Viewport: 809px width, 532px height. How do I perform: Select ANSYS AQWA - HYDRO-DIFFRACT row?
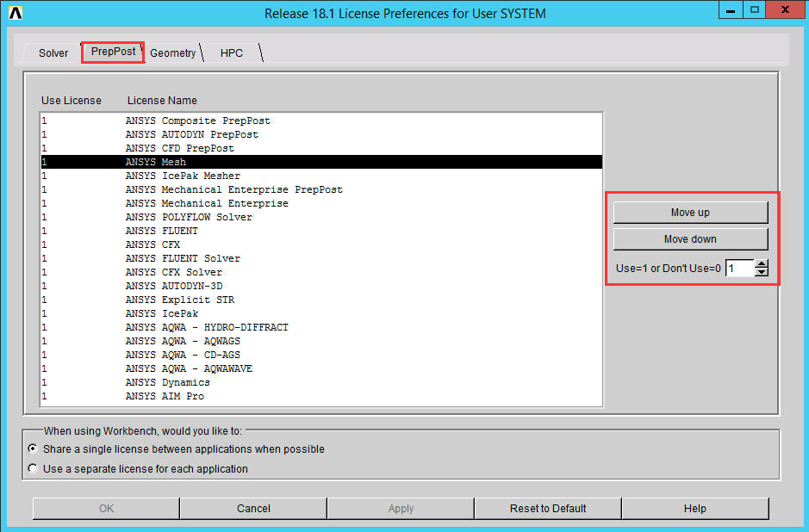pos(321,327)
